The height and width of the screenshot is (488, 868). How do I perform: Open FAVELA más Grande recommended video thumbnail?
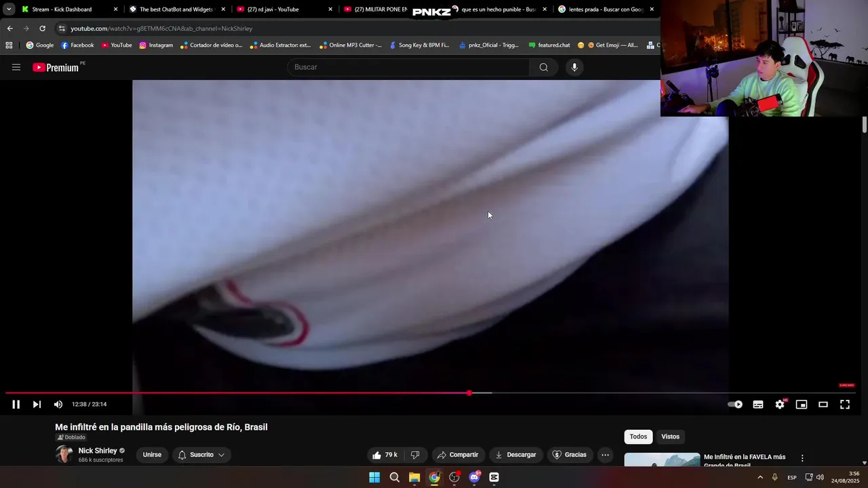662,460
